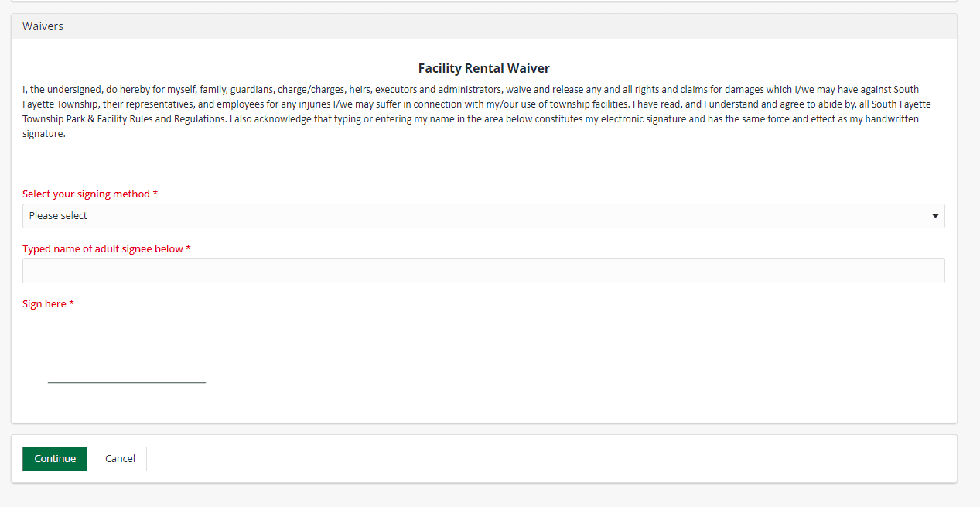Click the typed name of adult signee field
This screenshot has height=507, width=980.
click(483, 270)
